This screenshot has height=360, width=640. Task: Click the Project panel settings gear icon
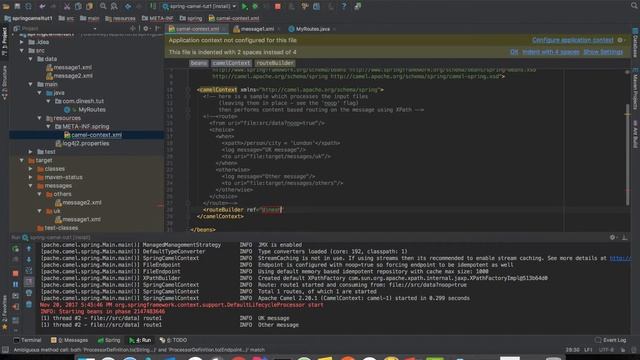[146, 29]
